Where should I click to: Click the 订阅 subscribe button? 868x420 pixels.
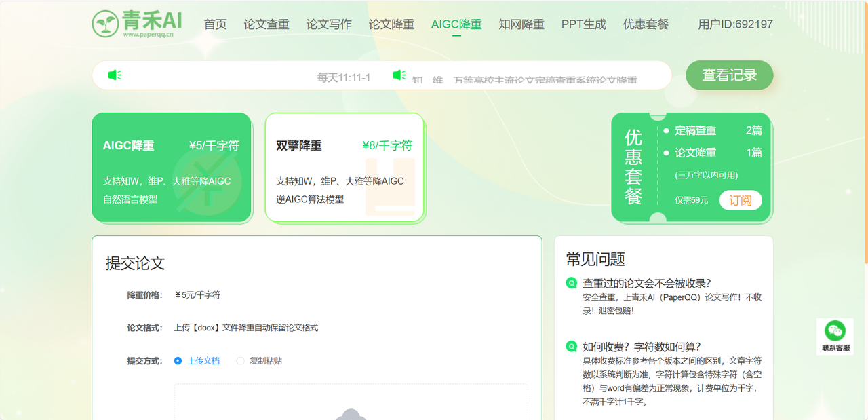click(741, 200)
